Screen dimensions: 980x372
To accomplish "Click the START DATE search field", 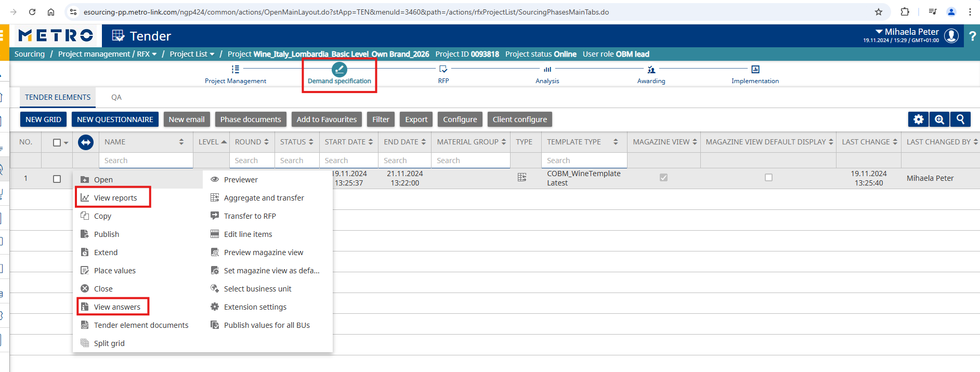I will [349, 161].
